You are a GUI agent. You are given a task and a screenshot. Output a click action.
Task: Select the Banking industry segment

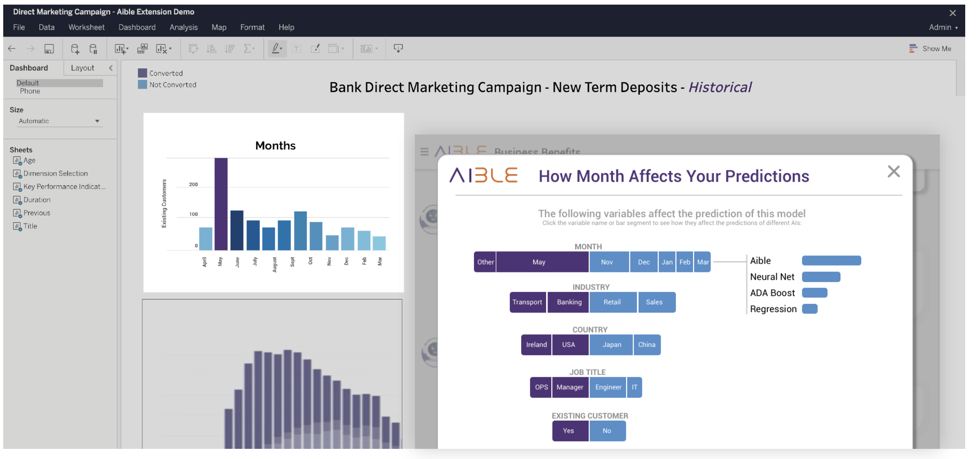pos(569,302)
